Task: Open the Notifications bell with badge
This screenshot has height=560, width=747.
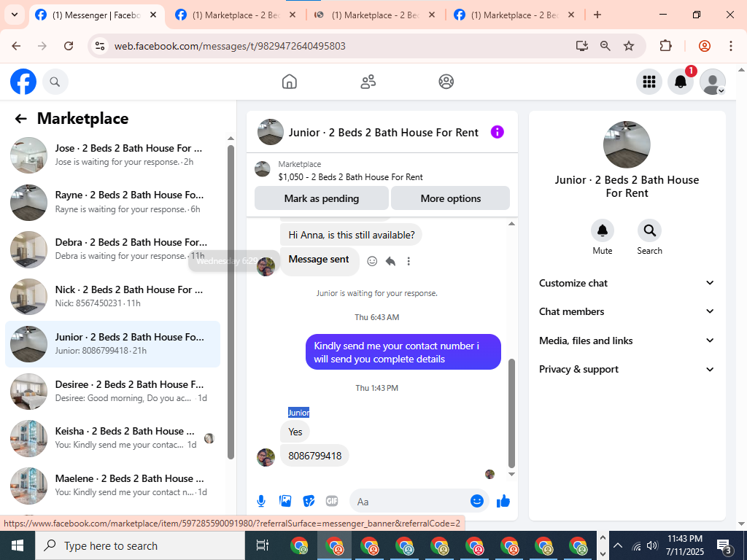Action: click(681, 82)
